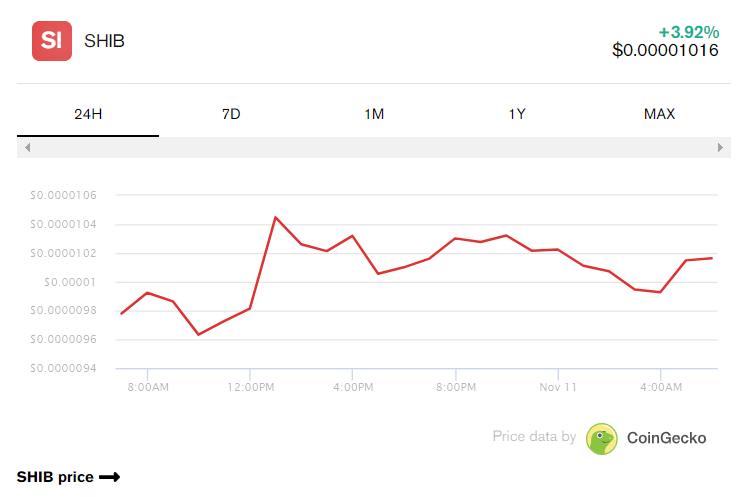
Task: Click the chart's lowest dip near 10:00AM
Action: click(198, 335)
